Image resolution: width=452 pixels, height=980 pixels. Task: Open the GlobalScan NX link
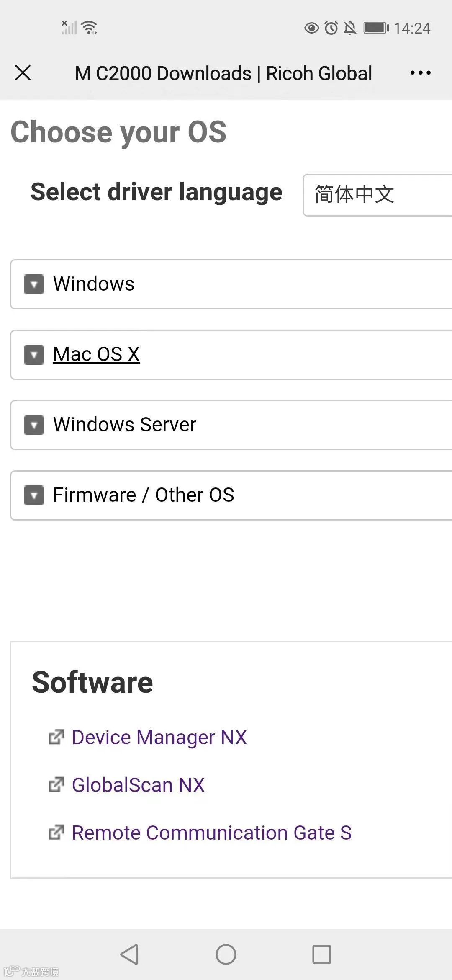click(138, 785)
